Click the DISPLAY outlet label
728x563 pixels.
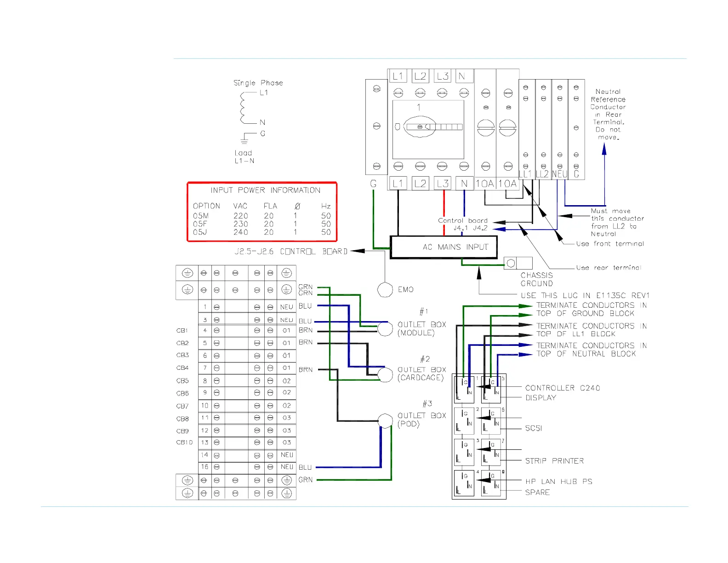click(x=540, y=397)
